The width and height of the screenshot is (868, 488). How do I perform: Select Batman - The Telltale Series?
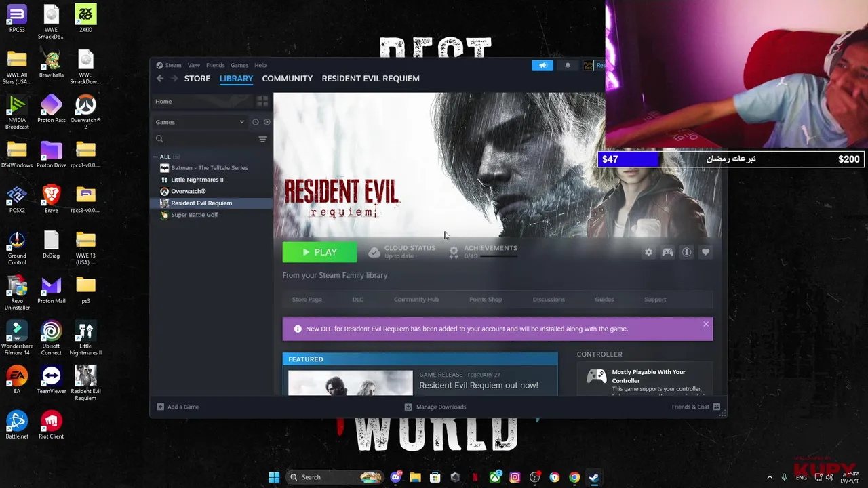click(210, 167)
